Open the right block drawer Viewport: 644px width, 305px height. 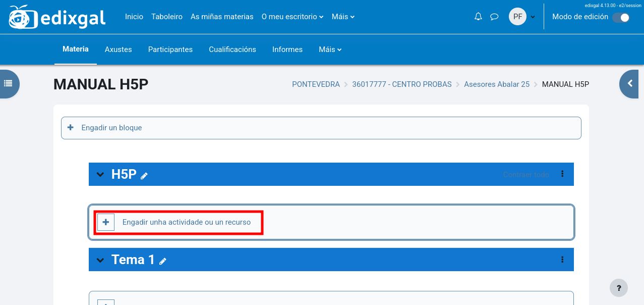click(630, 83)
